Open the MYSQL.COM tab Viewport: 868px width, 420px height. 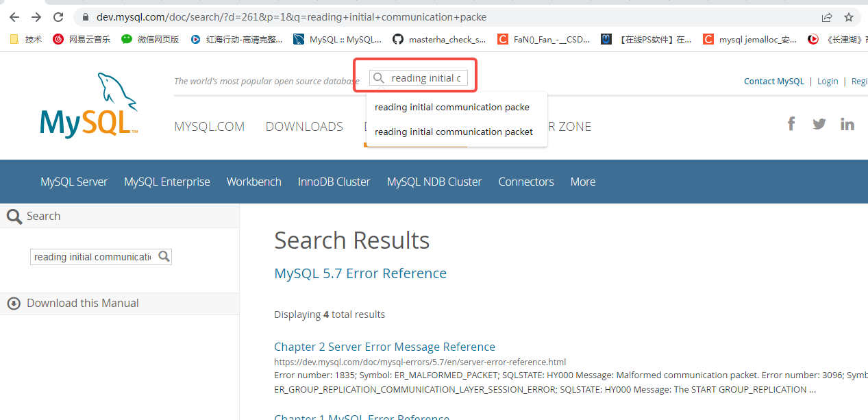[210, 127]
